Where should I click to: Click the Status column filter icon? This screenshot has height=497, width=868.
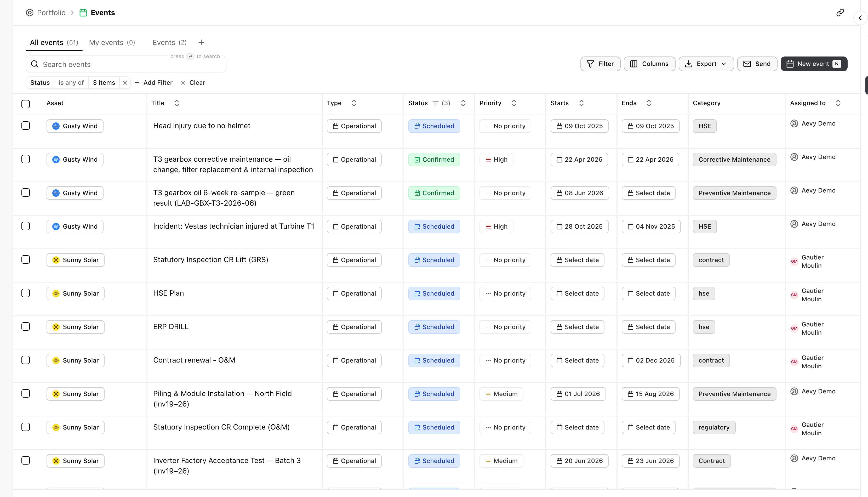[x=435, y=103]
